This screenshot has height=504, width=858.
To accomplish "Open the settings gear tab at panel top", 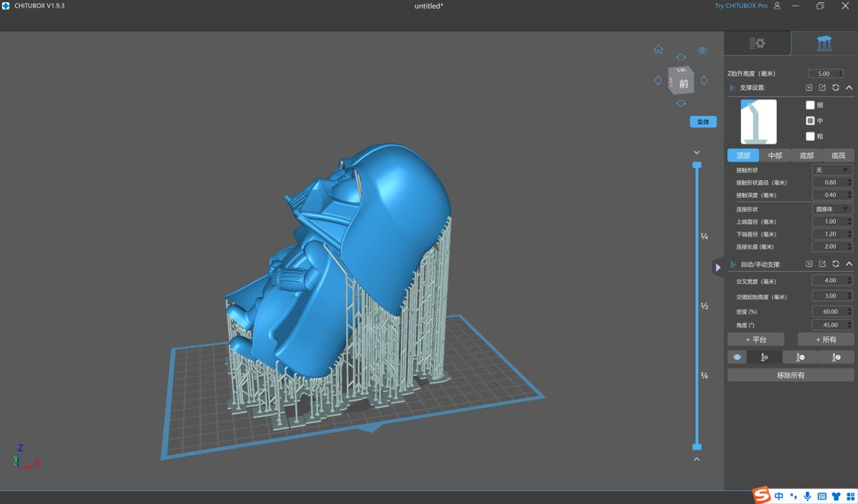I will pos(757,43).
